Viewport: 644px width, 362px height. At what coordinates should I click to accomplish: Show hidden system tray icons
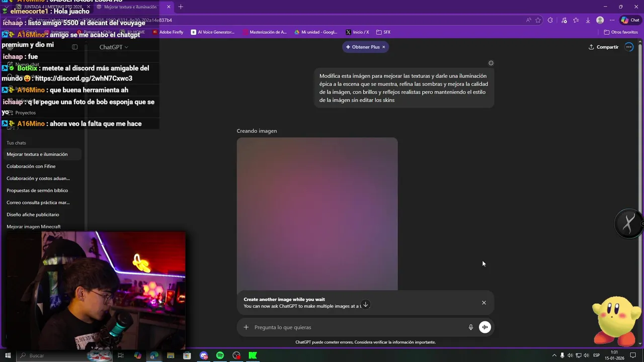[554, 355]
